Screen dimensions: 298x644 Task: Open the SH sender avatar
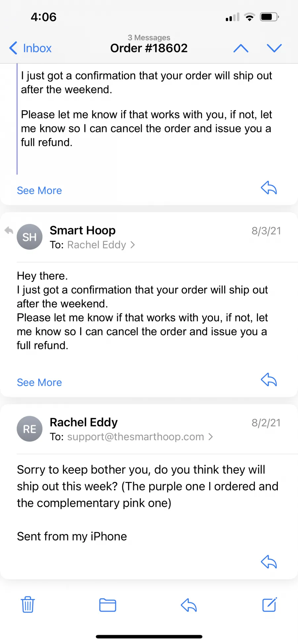click(x=29, y=237)
